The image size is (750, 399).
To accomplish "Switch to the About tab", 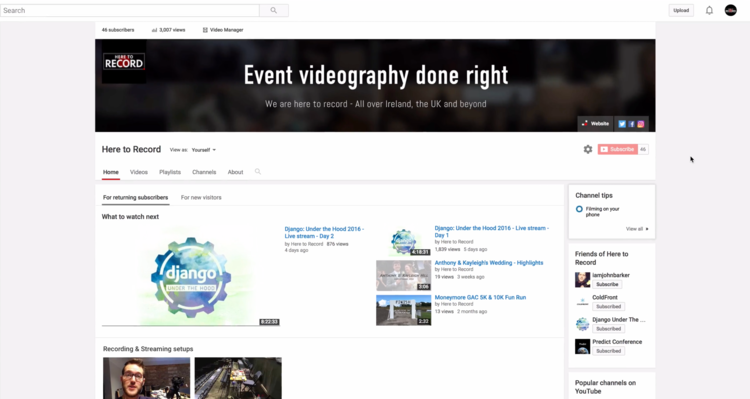I will pyautogui.click(x=235, y=172).
